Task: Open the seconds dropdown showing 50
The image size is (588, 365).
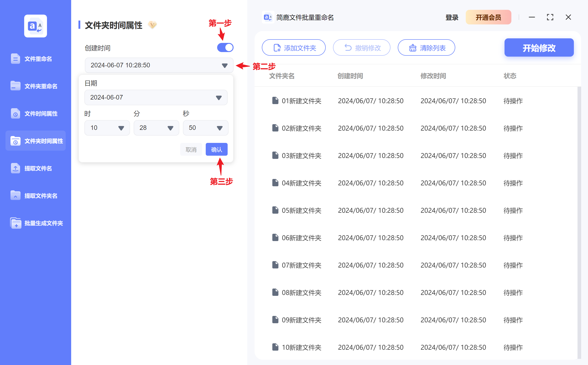Action: (x=205, y=128)
